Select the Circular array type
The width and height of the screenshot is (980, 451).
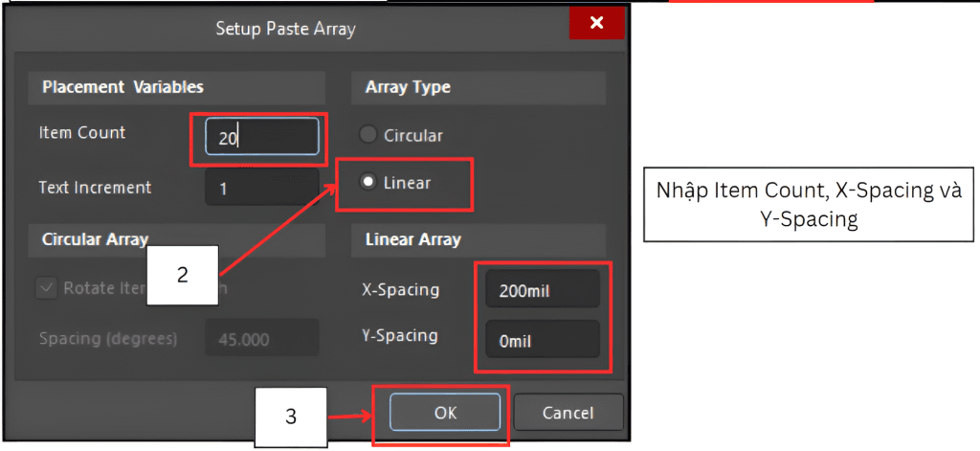point(368,135)
